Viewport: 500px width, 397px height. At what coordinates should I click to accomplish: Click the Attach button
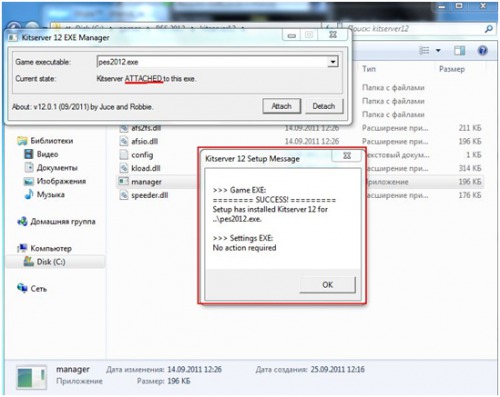[x=281, y=106]
